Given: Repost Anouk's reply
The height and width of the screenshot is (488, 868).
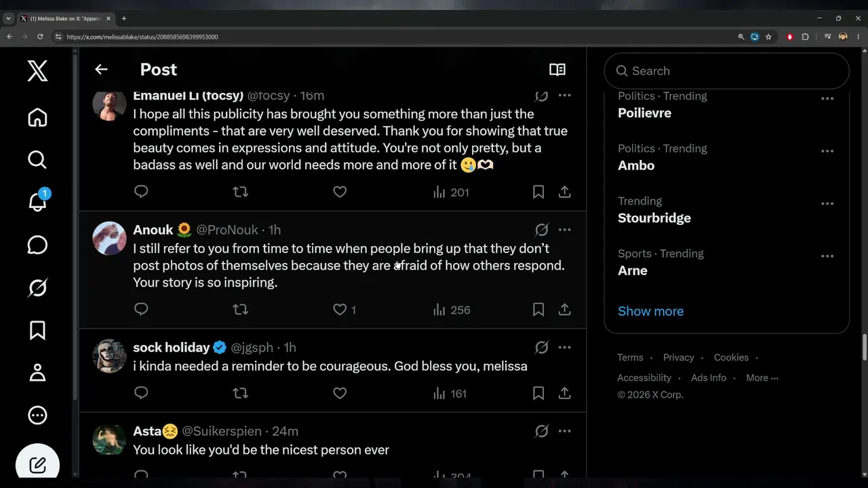Looking at the screenshot, I should [240, 310].
